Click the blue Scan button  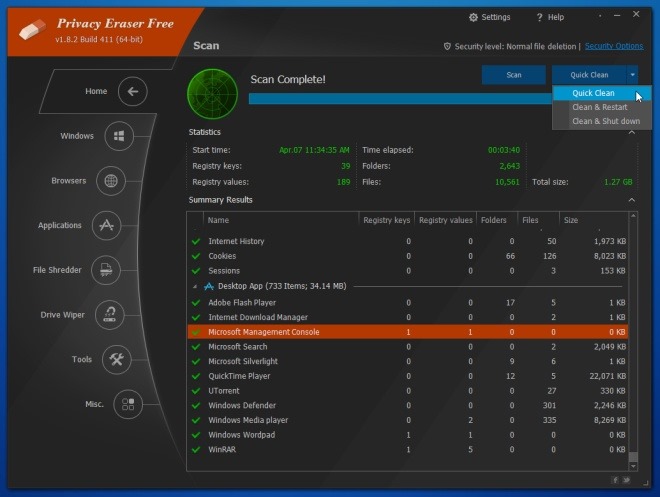click(514, 75)
